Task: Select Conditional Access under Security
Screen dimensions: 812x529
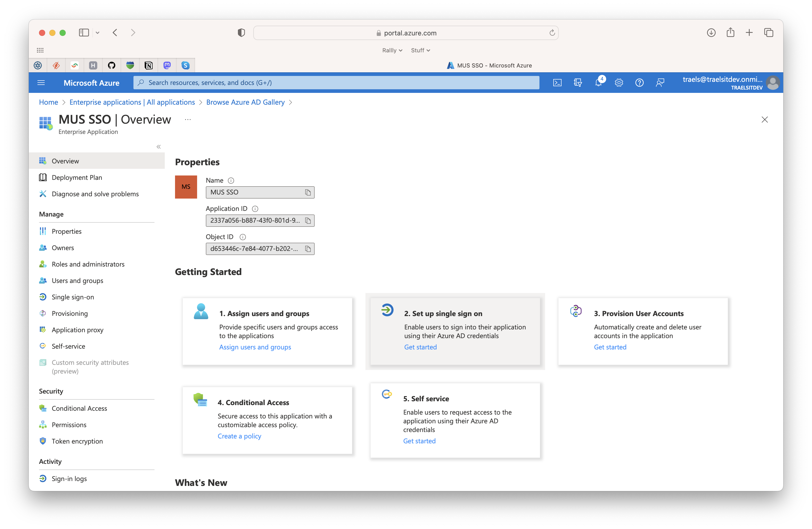Action: click(x=79, y=408)
